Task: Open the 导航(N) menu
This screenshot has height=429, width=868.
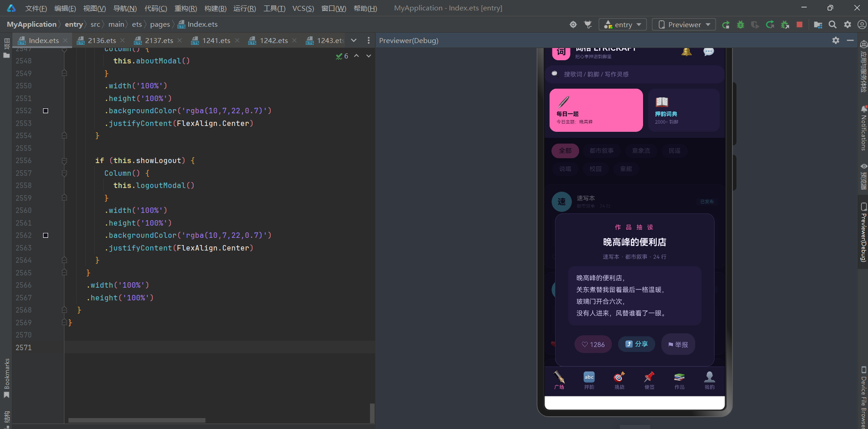Action: pyautogui.click(x=125, y=8)
